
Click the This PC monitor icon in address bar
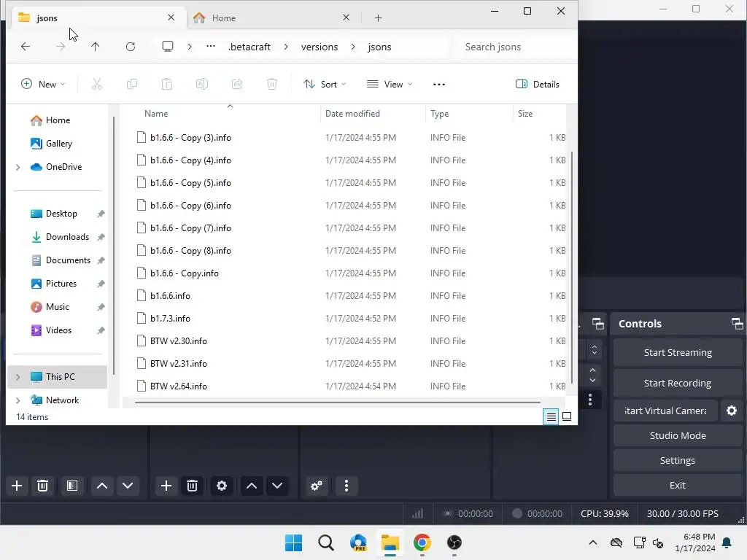pyautogui.click(x=167, y=46)
